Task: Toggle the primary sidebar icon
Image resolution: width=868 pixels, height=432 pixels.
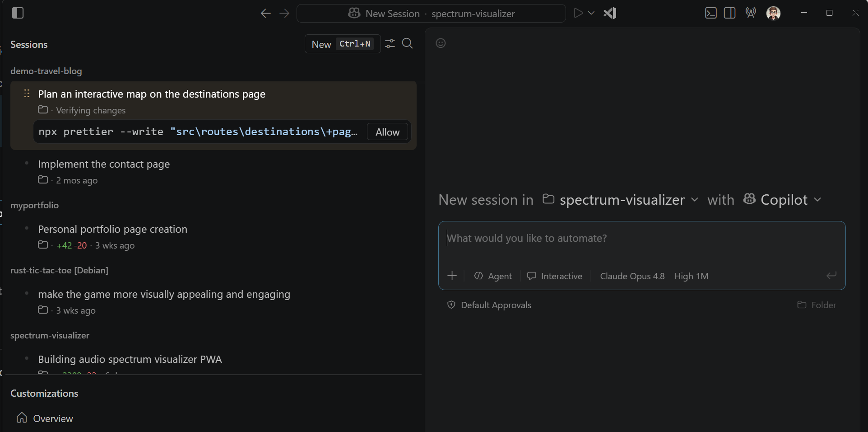Action: coord(18,13)
